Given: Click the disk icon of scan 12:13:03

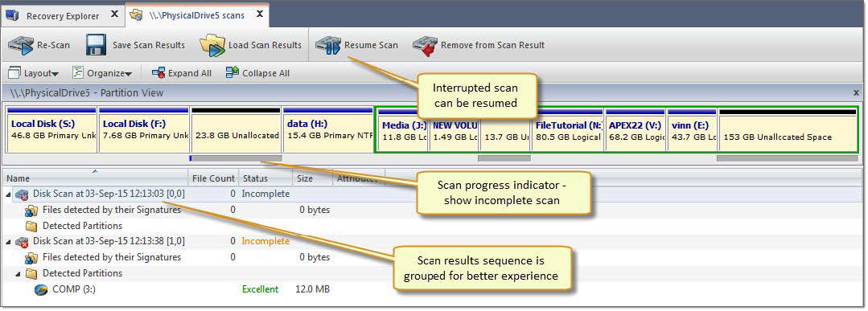Looking at the screenshot, I should pyautogui.click(x=23, y=194).
